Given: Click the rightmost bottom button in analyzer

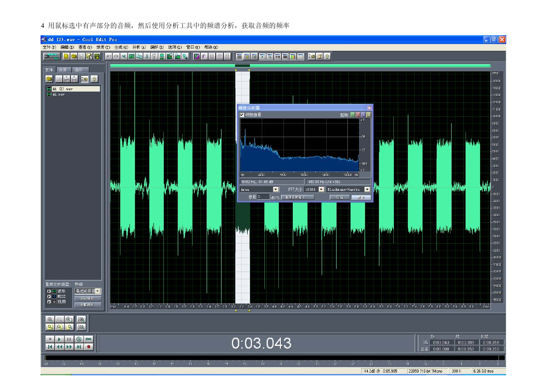Looking at the screenshot, I should coord(361,197).
